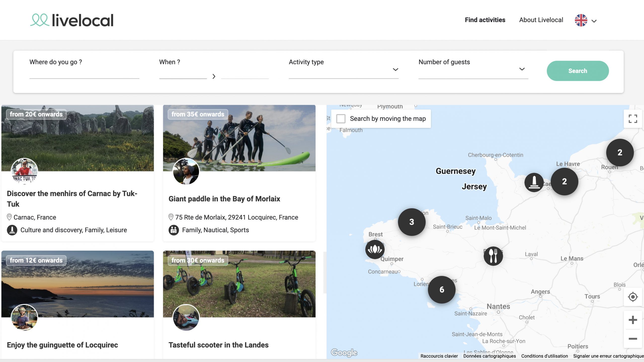This screenshot has width=644, height=362.
Task: Enable Search by moving the map checkbox
Action: point(341,119)
